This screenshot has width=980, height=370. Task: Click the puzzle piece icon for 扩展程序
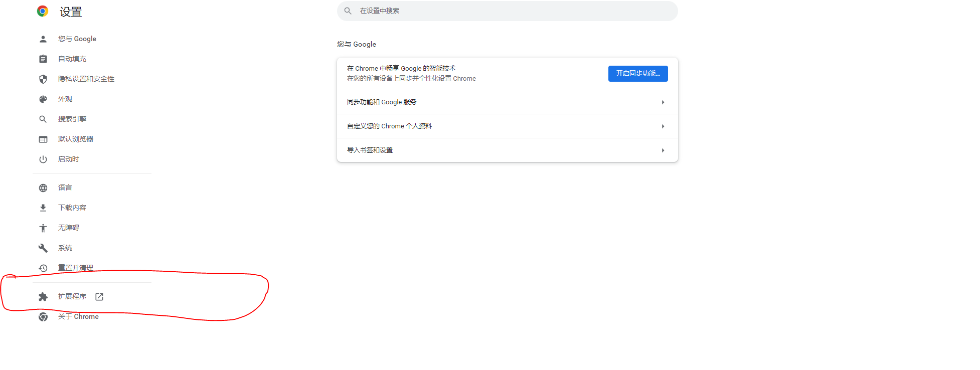[x=43, y=297]
